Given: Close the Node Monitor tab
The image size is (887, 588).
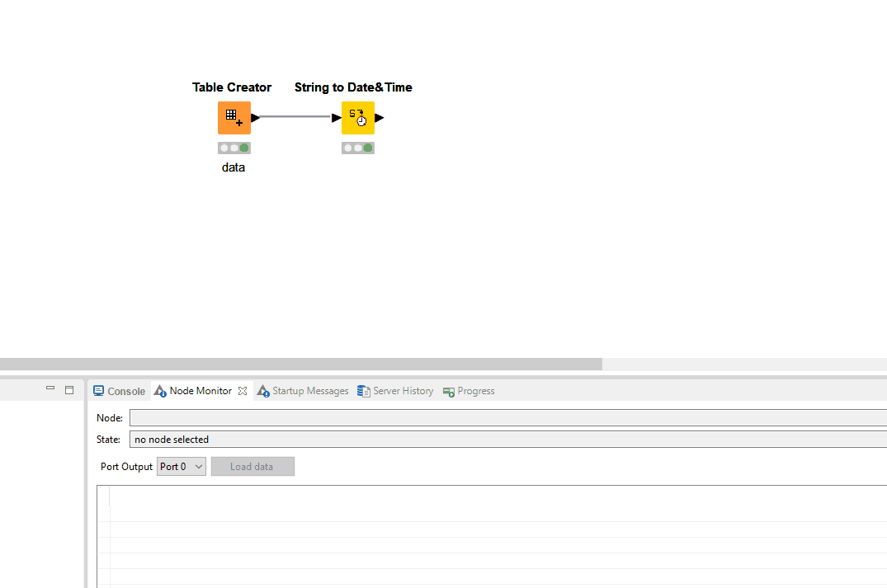Looking at the screenshot, I should (x=243, y=391).
